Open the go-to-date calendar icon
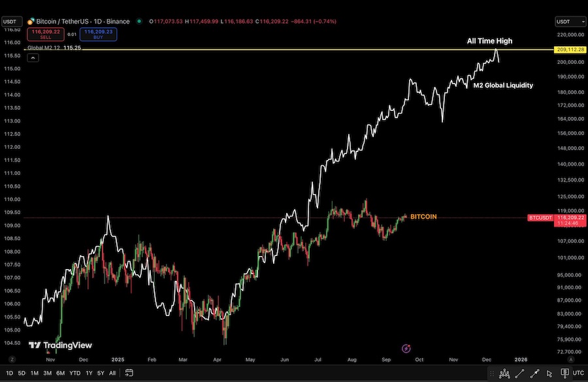This screenshot has width=588, height=382. coord(129,373)
